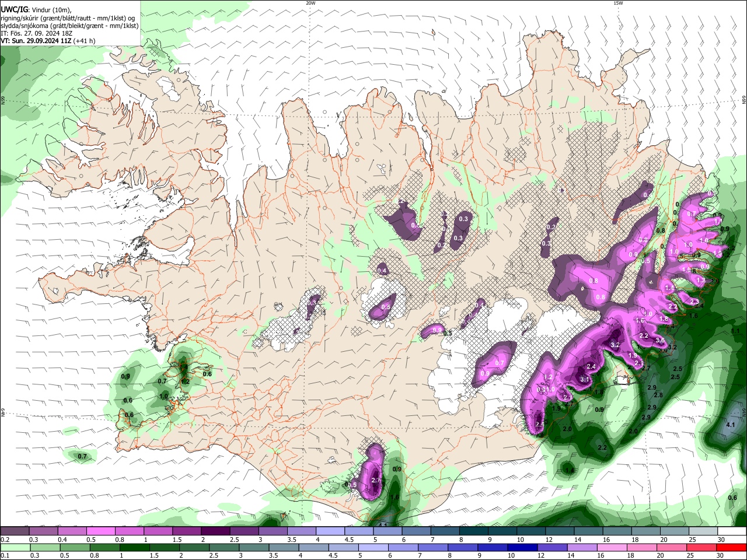This screenshot has width=747, height=560.
Task: Pick the 25 red rain scale swatch
Action: coord(702,547)
